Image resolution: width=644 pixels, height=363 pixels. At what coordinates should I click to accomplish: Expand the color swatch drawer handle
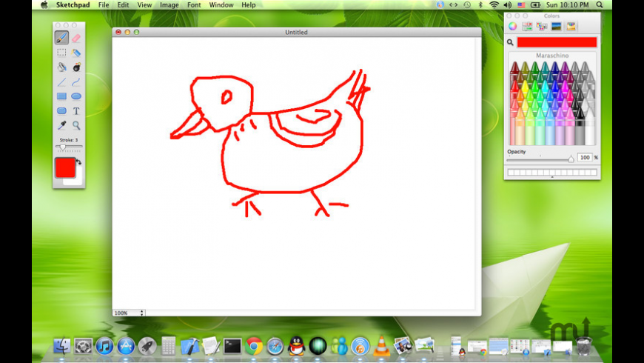552,177
